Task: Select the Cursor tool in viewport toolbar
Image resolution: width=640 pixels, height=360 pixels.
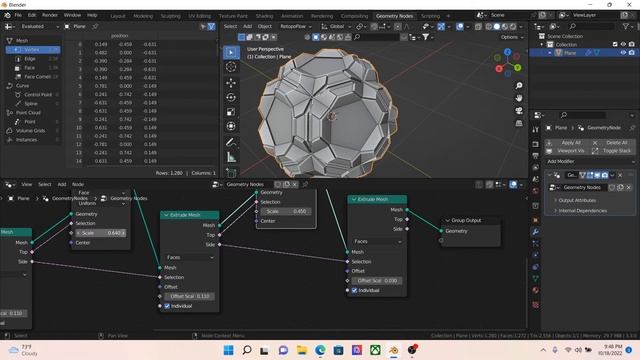Action: pyautogui.click(x=231, y=67)
